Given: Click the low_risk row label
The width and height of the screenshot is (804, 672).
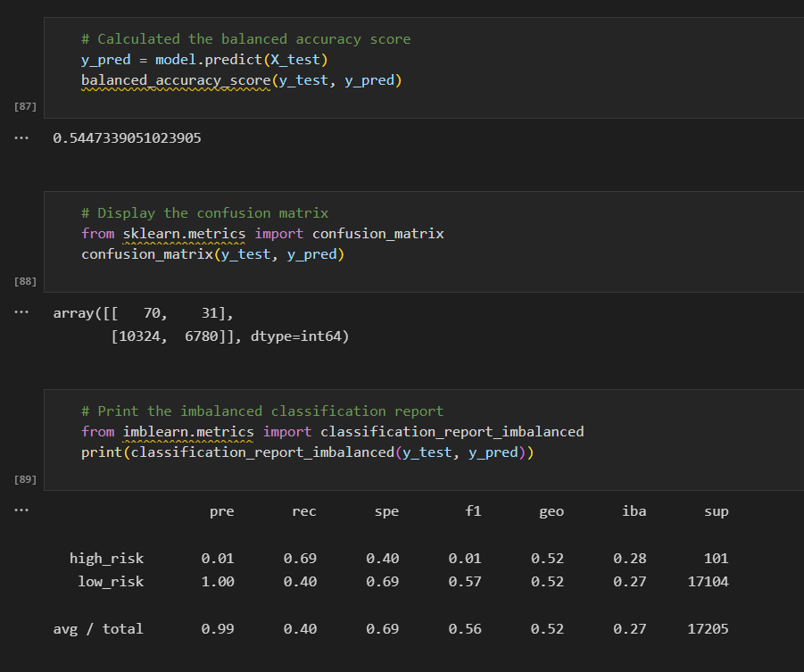Looking at the screenshot, I should click(x=111, y=582).
